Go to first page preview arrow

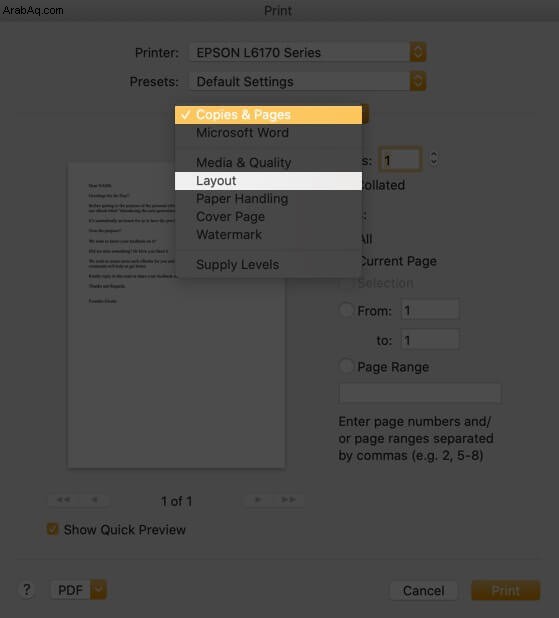[x=63, y=500]
